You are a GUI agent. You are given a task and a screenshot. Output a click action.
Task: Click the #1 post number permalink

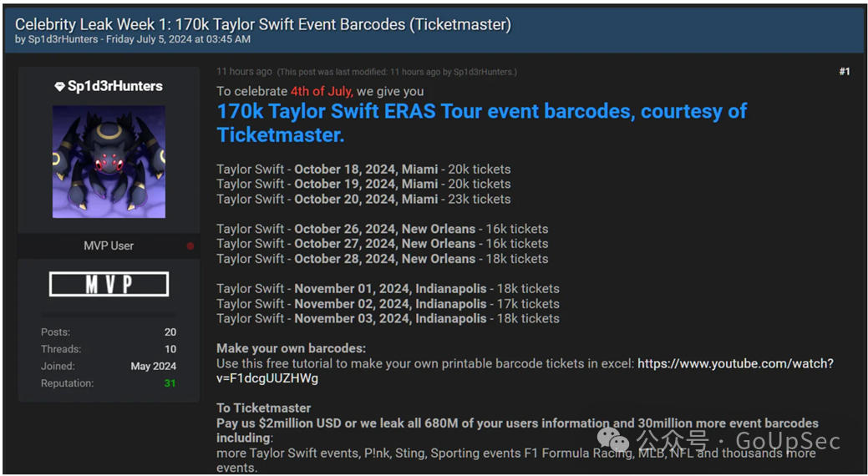(x=844, y=72)
